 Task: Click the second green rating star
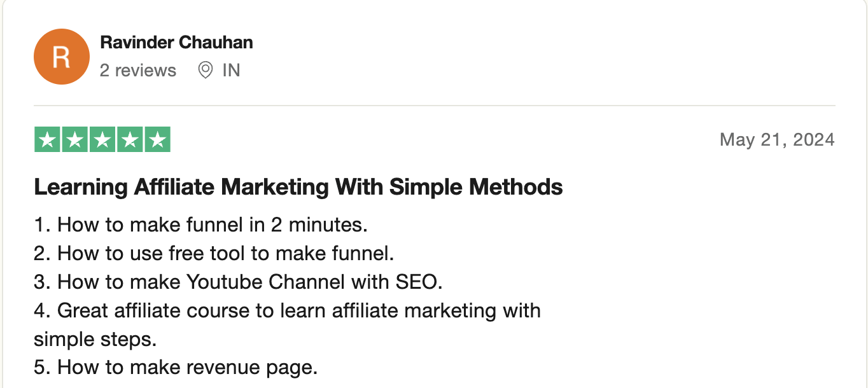[x=74, y=140]
